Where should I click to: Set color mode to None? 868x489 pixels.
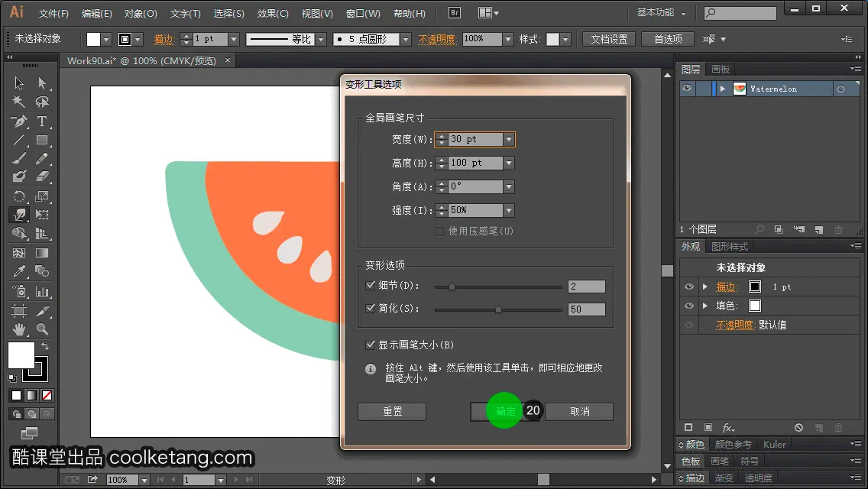click(47, 396)
